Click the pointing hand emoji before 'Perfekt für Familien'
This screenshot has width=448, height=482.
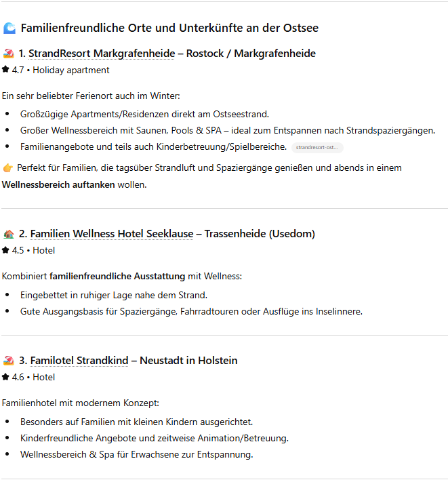[x=8, y=167]
